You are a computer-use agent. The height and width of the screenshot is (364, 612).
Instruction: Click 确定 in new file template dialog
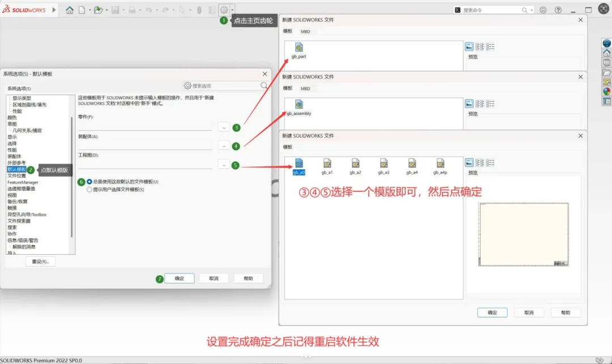coord(492,312)
